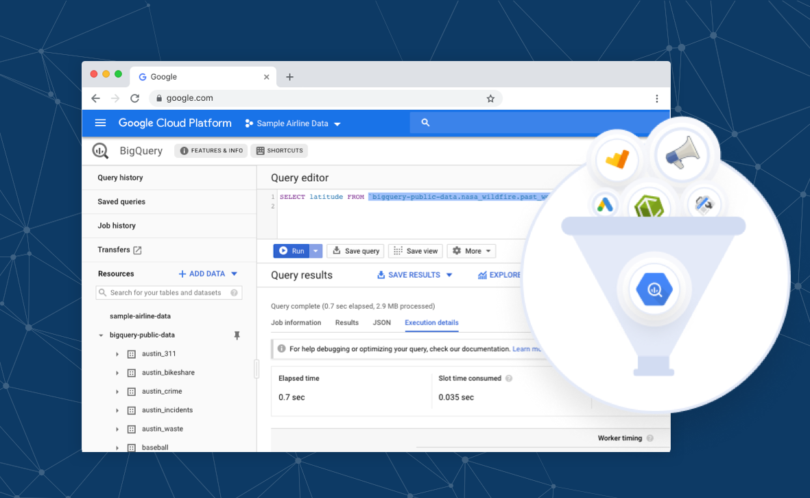The image size is (810, 498).
Task: Click the megaphone icon in the funnel graphic
Action: [682, 153]
